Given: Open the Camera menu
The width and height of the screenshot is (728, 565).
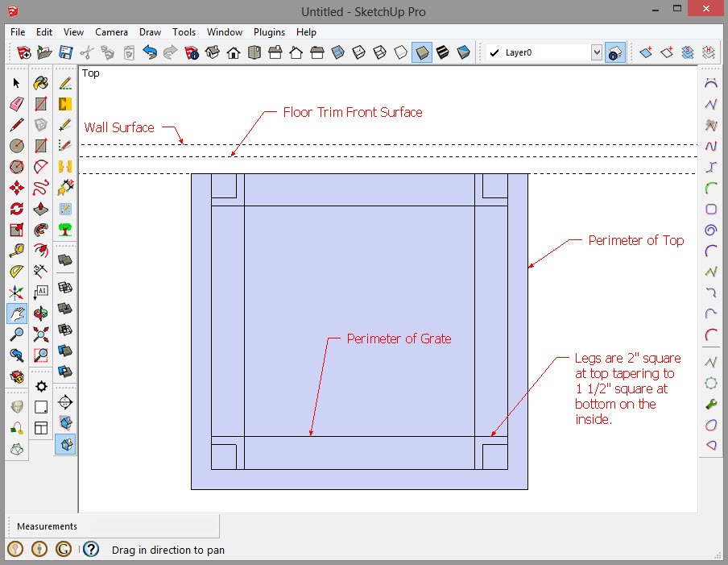Looking at the screenshot, I should click(111, 32).
